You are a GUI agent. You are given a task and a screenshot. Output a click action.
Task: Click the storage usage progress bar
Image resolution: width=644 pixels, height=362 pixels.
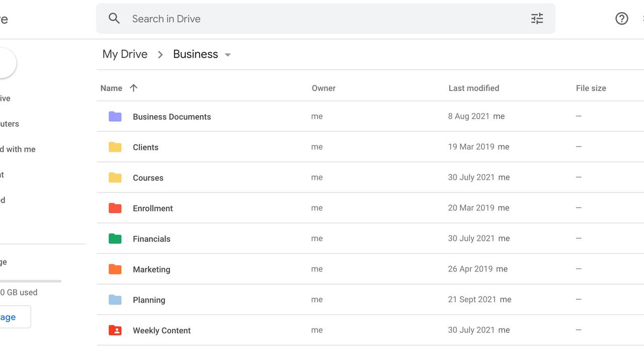(30, 282)
